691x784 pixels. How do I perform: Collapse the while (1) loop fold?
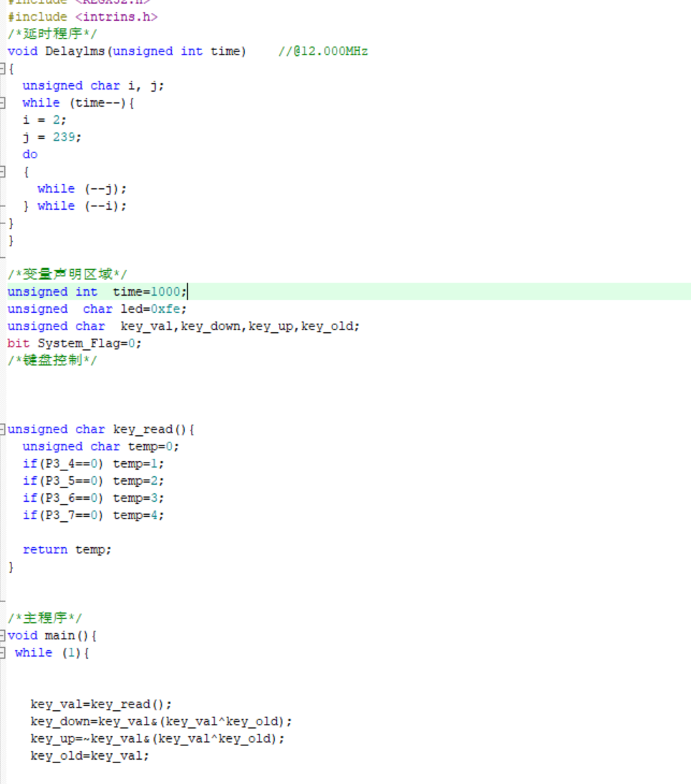click(4, 653)
